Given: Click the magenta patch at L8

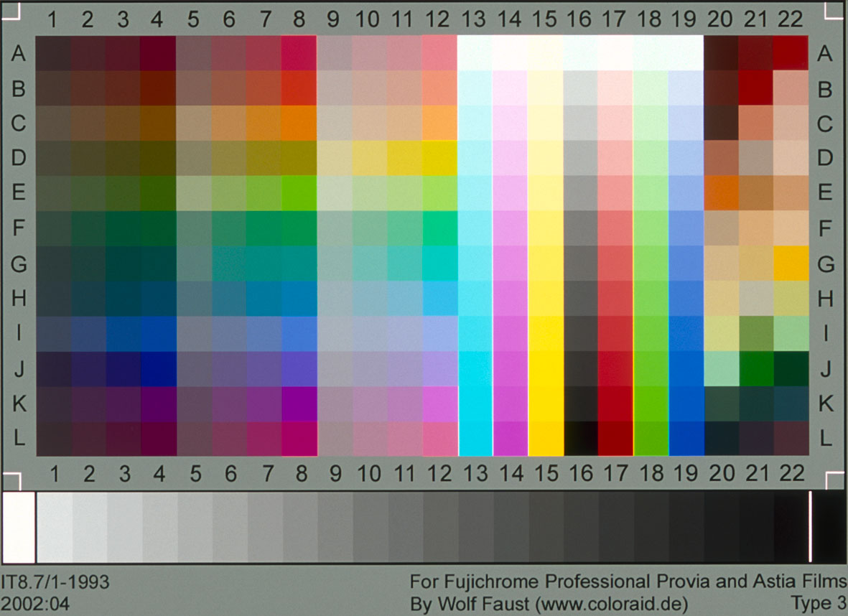Looking at the screenshot, I should (299, 439).
